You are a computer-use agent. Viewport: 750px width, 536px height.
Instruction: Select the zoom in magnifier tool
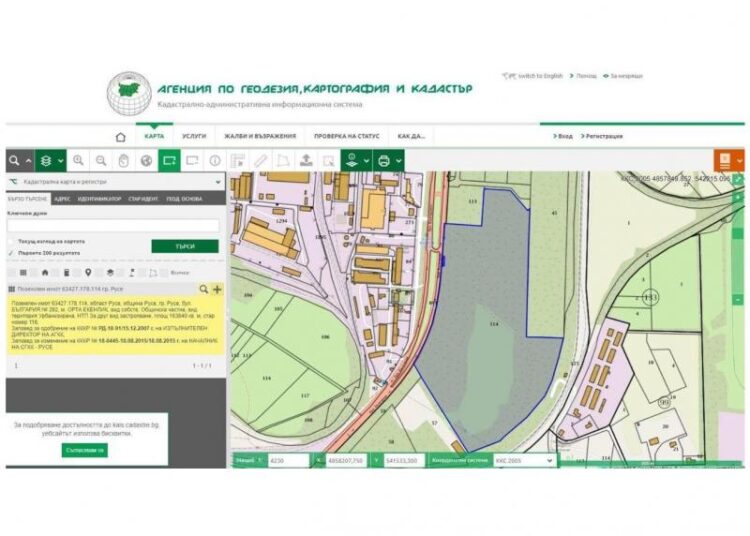pos(78,161)
